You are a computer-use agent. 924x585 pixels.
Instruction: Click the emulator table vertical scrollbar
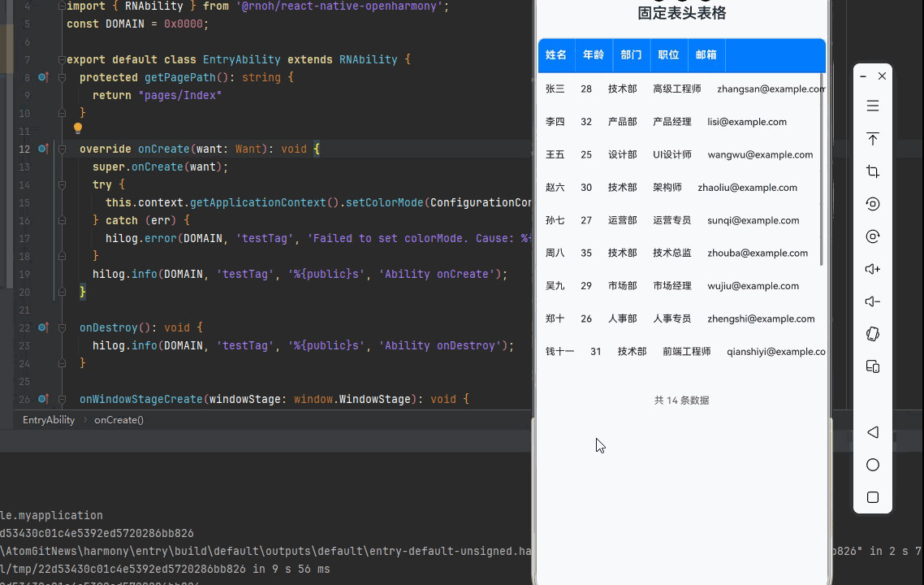822,171
